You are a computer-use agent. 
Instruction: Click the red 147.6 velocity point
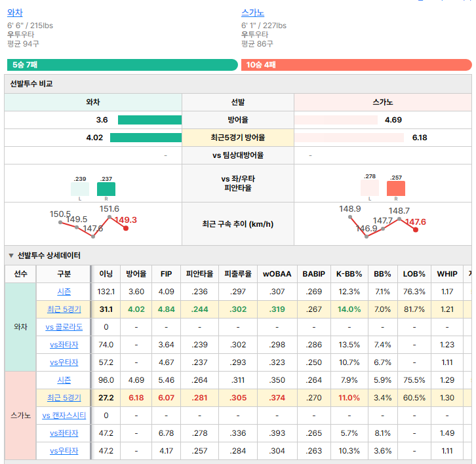click(x=416, y=230)
